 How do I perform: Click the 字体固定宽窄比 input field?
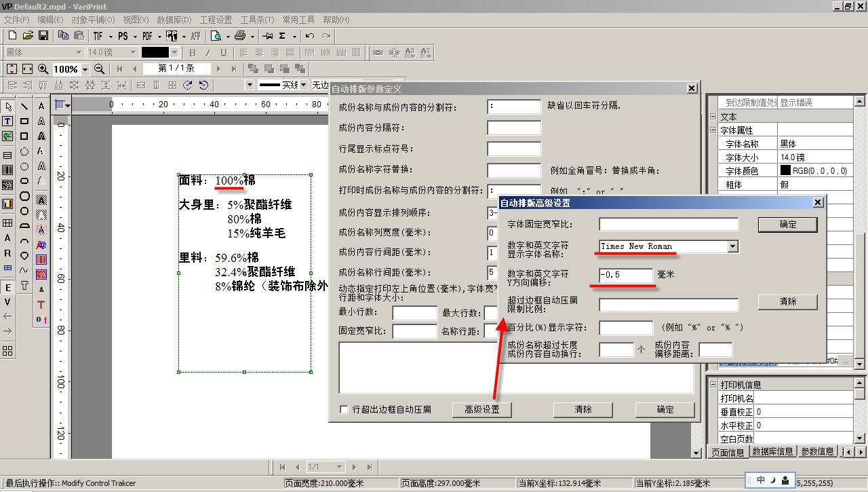tap(669, 224)
